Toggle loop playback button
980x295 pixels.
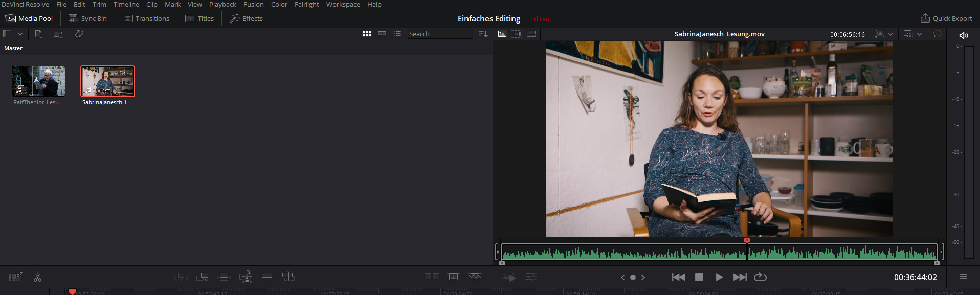[x=760, y=277]
